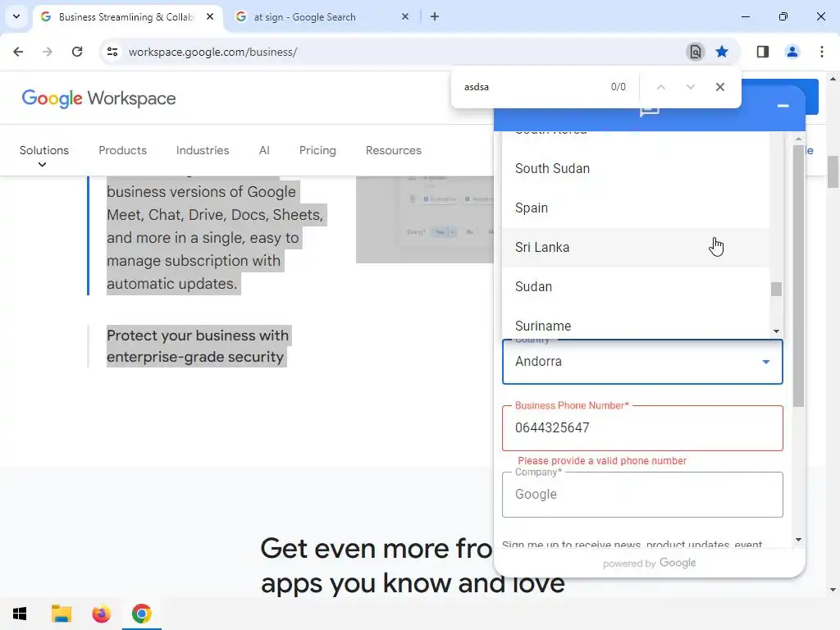840x630 pixels.
Task: Toggle the bookmark star
Action: coord(722,52)
